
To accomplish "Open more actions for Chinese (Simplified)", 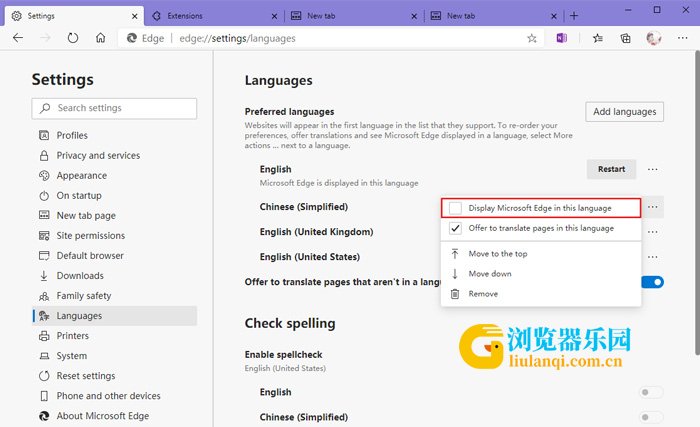I will tap(653, 207).
